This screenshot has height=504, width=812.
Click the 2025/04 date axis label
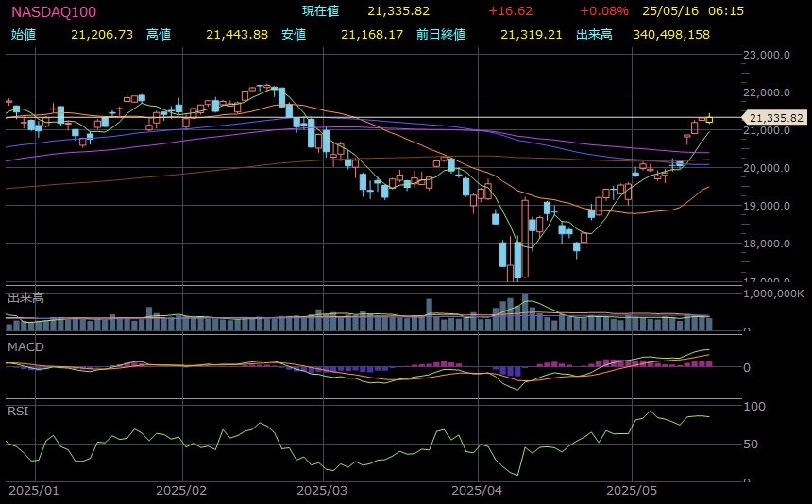point(477,491)
